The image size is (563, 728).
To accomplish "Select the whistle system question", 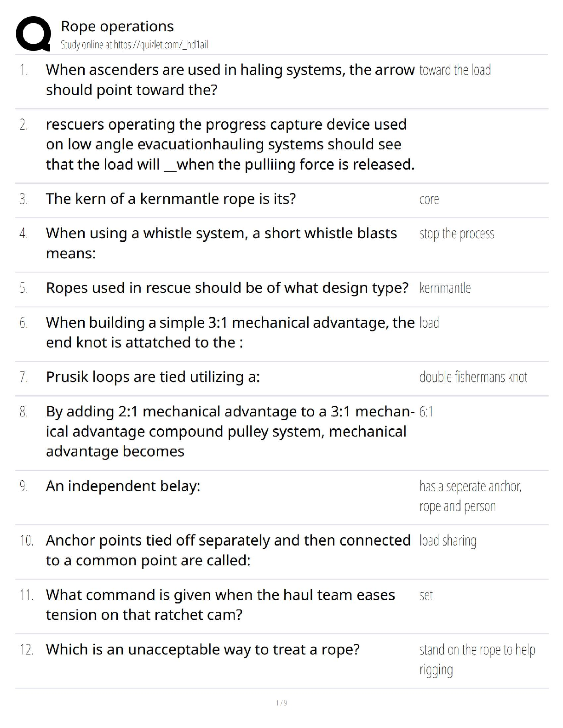I will 221,243.
